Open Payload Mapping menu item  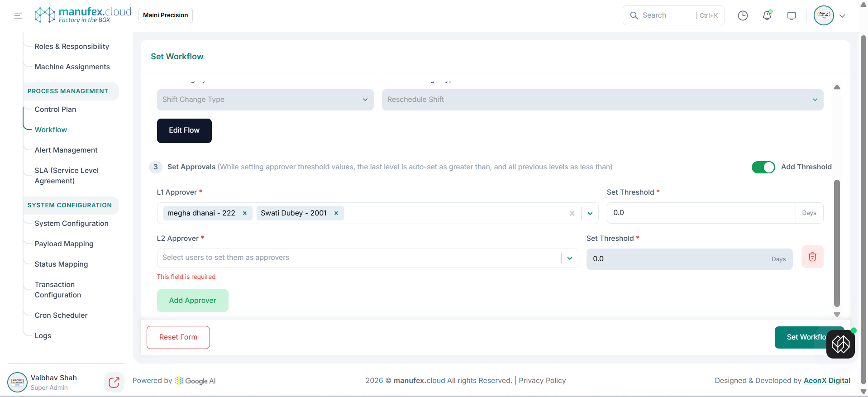[x=64, y=244]
